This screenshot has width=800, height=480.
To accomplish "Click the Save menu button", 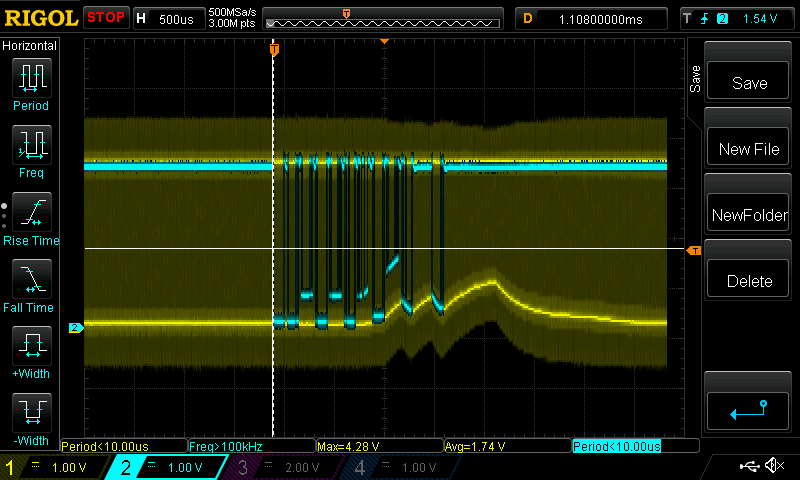I will pos(748,82).
